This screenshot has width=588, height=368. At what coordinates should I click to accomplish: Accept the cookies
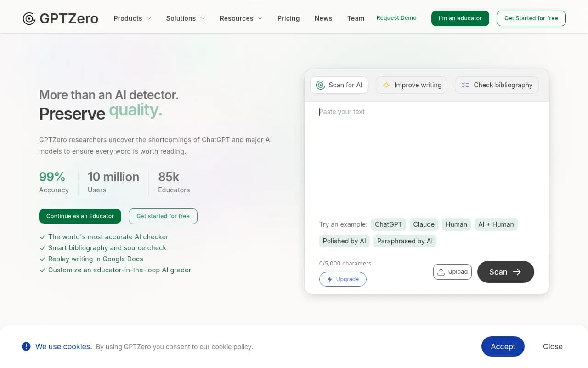pos(503,346)
